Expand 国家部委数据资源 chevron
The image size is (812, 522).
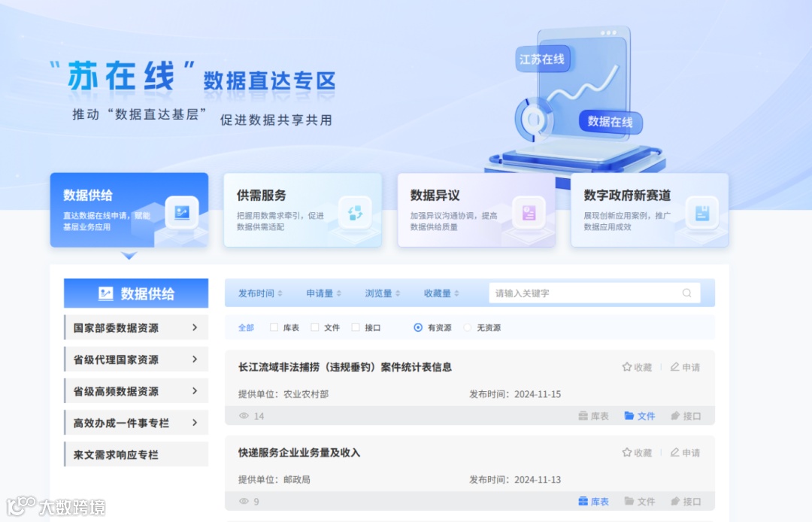pos(195,328)
